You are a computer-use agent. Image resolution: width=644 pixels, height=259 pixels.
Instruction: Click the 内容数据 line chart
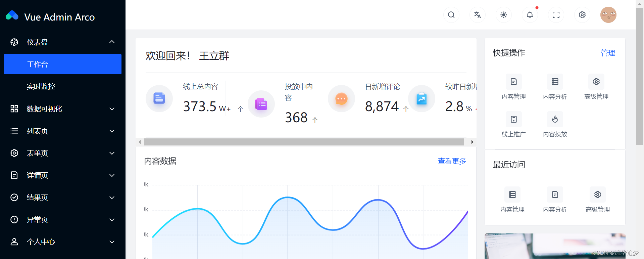[x=306, y=220]
